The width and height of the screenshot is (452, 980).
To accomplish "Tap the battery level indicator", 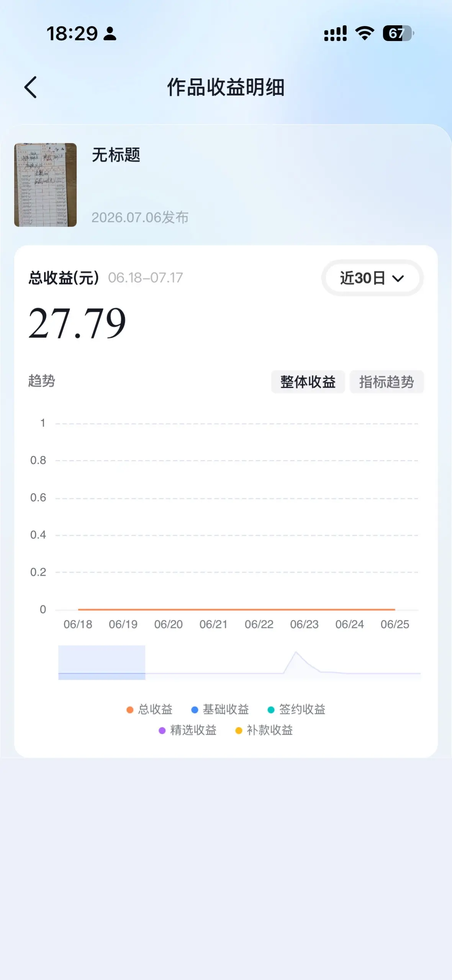I will pyautogui.click(x=398, y=33).
